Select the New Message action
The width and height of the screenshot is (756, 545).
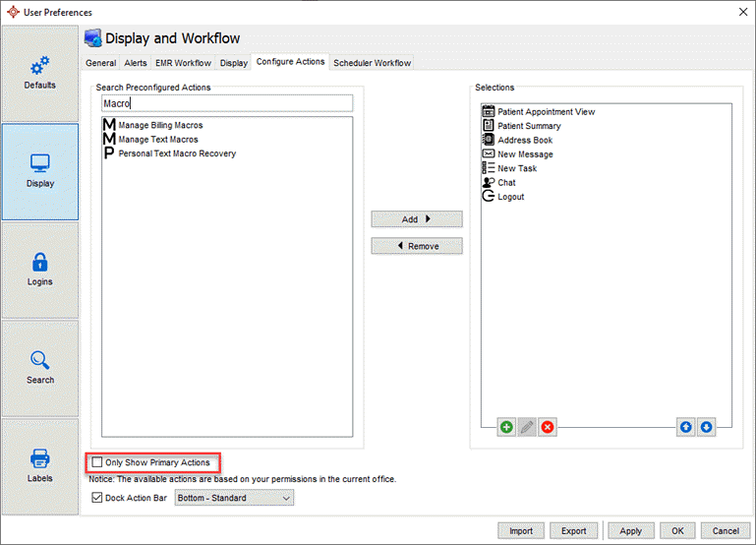pyautogui.click(x=525, y=154)
